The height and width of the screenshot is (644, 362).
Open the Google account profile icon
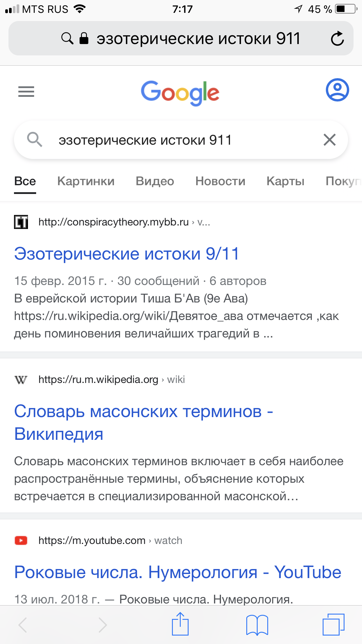[337, 90]
